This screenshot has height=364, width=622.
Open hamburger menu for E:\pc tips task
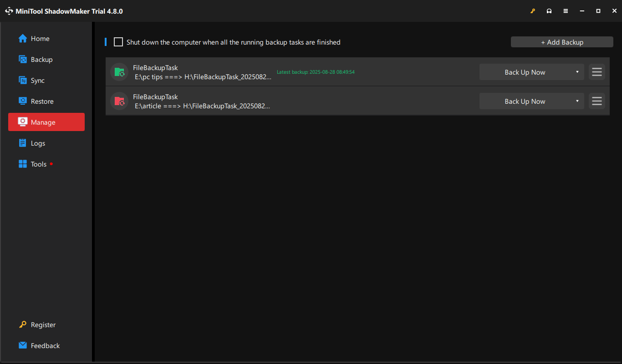coord(597,72)
